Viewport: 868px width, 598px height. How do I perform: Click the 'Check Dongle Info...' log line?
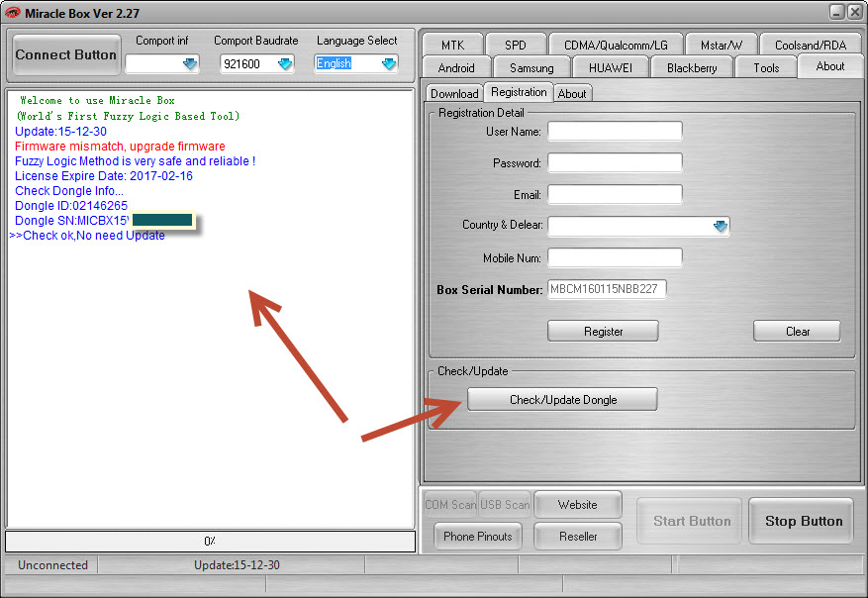[x=69, y=191]
